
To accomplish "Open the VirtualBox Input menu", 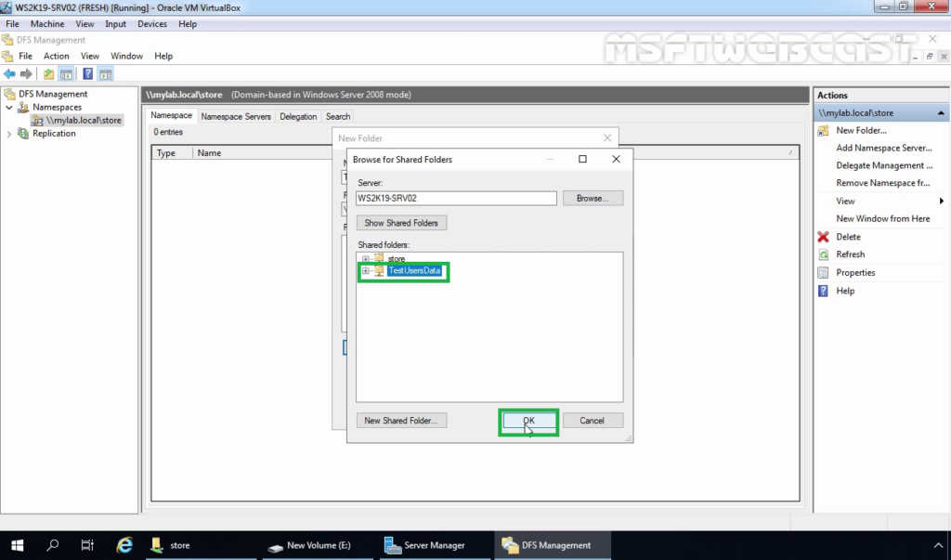I will pyautogui.click(x=115, y=23).
